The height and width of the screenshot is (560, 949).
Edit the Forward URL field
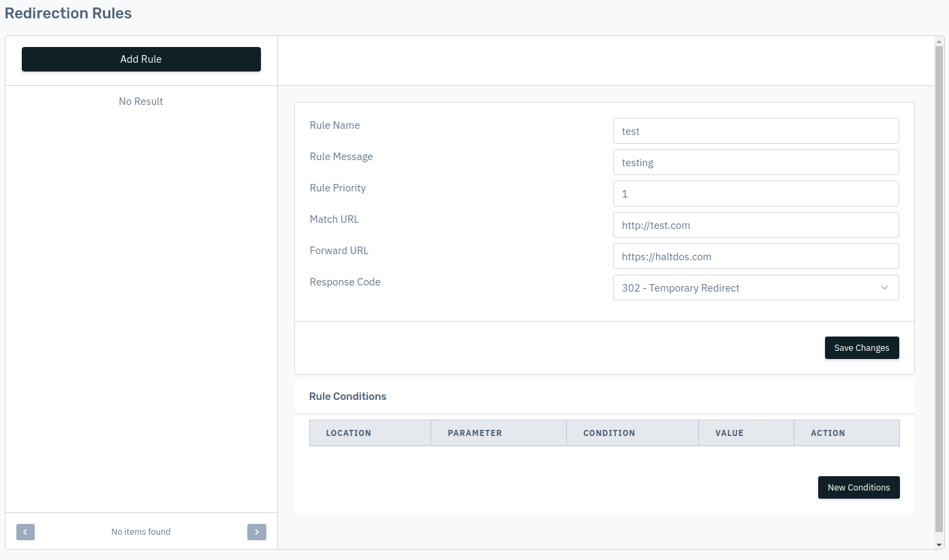click(x=756, y=256)
